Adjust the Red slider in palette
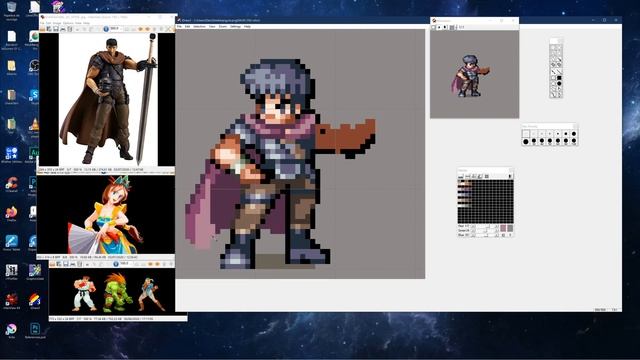The height and width of the screenshot is (360, 640). click(x=485, y=226)
